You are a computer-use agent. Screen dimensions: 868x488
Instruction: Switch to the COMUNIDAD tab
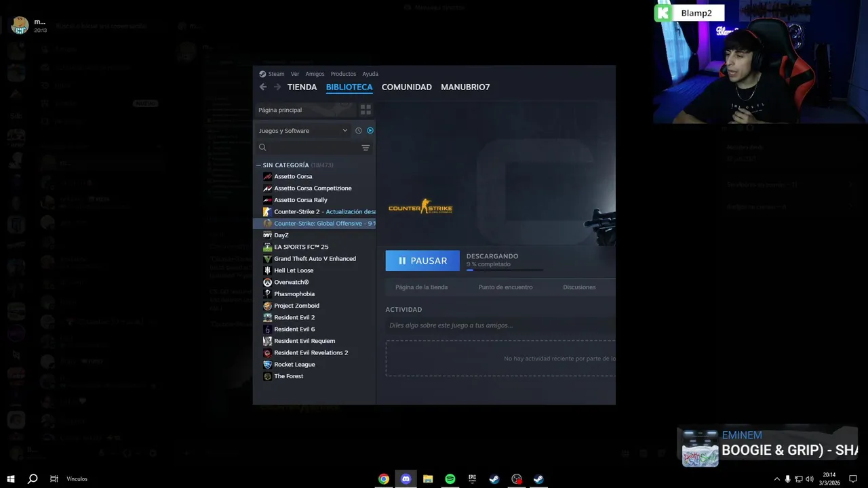(406, 87)
